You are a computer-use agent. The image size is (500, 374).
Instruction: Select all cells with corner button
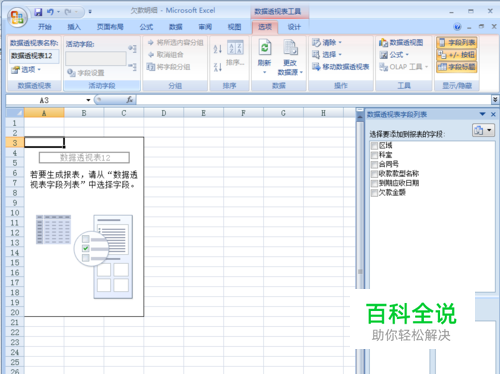click(x=15, y=113)
